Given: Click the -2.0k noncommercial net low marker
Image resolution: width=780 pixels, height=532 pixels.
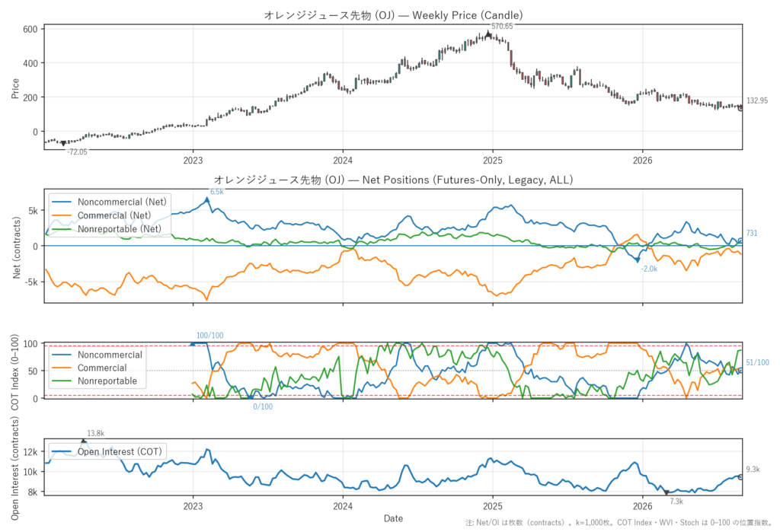Looking at the screenshot, I should 638,260.
